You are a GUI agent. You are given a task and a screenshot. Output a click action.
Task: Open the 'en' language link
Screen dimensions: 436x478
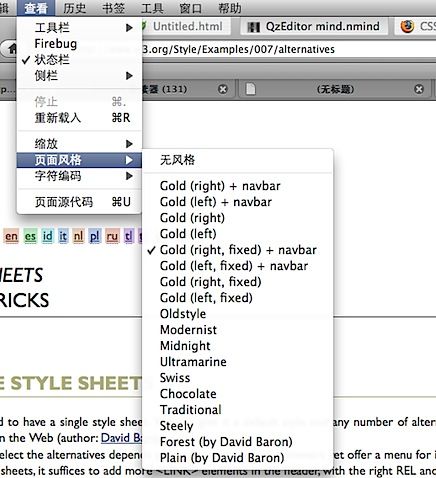tap(11, 236)
